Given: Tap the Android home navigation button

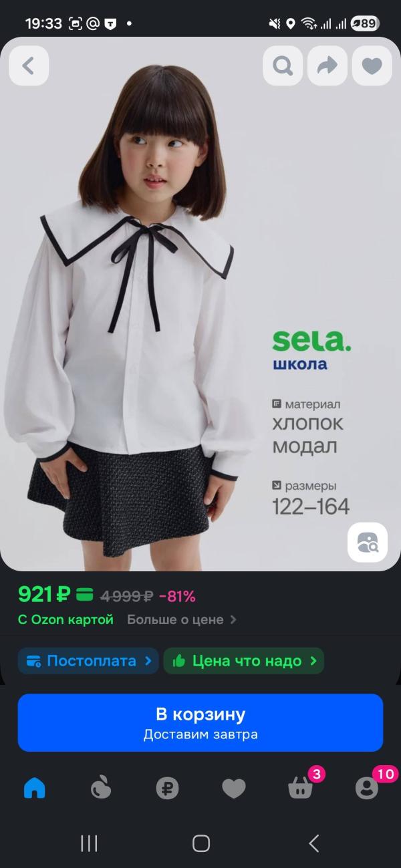Looking at the screenshot, I should coord(201,843).
